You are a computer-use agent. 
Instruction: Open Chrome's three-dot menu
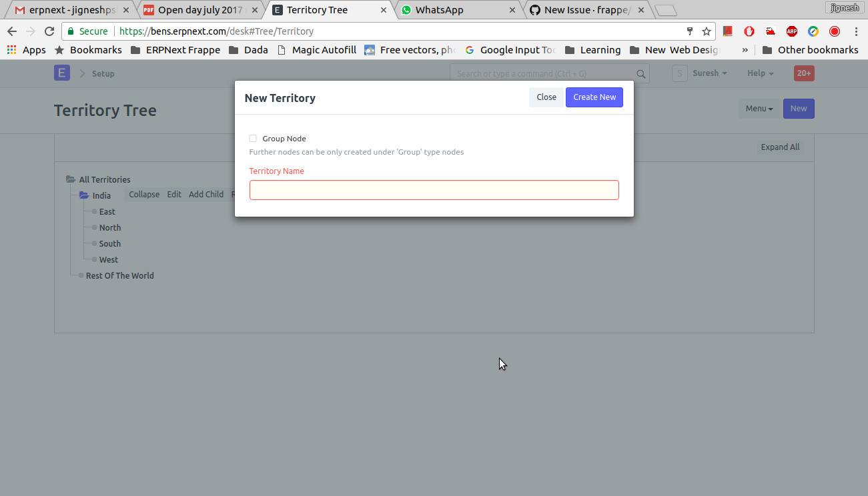tap(856, 31)
